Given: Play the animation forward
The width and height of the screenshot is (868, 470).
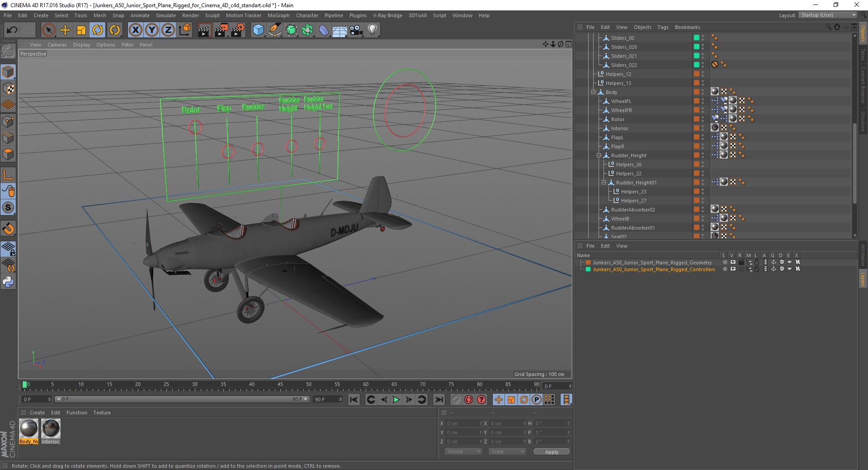Looking at the screenshot, I should pyautogui.click(x=396, y=399).
